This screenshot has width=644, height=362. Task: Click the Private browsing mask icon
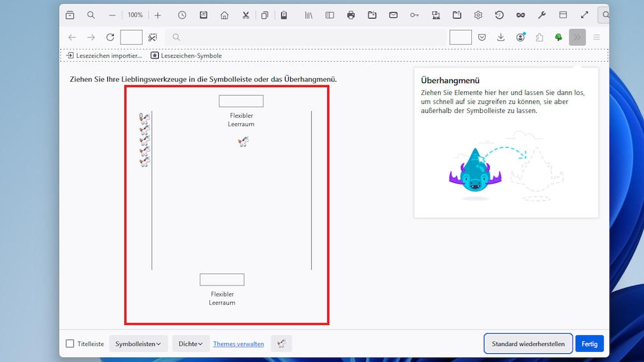[520, 15]
